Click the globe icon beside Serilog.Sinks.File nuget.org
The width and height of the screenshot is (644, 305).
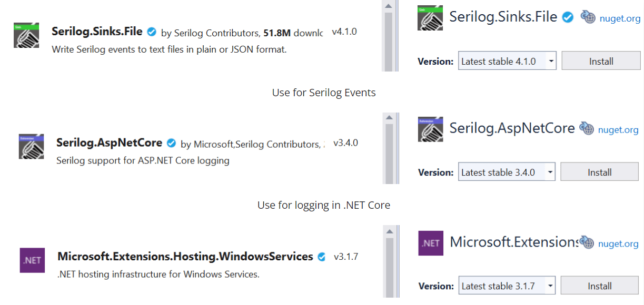[x=588, y=17]
